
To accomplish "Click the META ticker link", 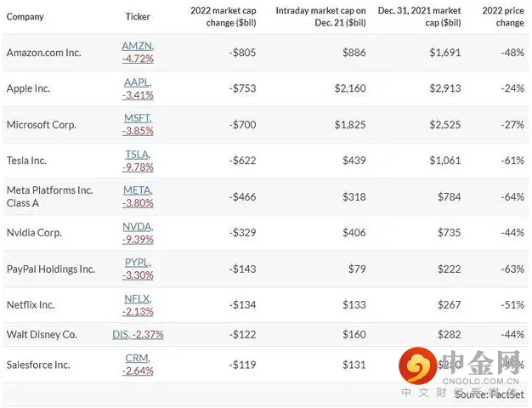I will point(137,190).
